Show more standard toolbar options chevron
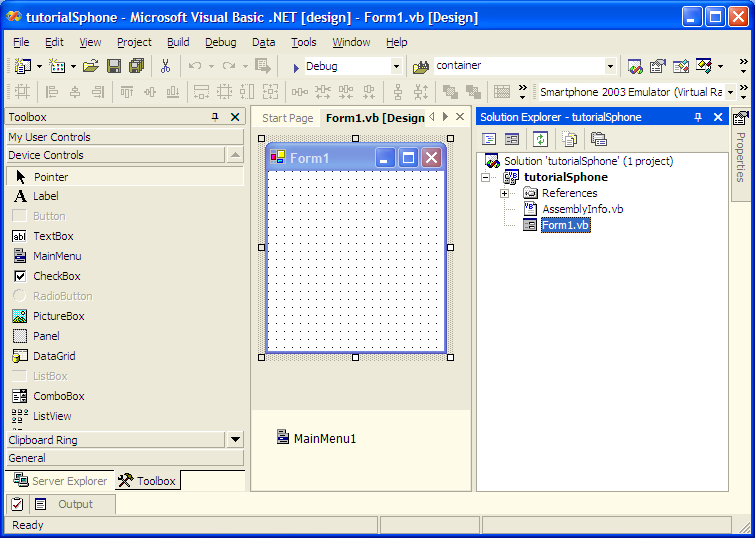This screenshot has height=538, width=755. [x=743, y=66]
